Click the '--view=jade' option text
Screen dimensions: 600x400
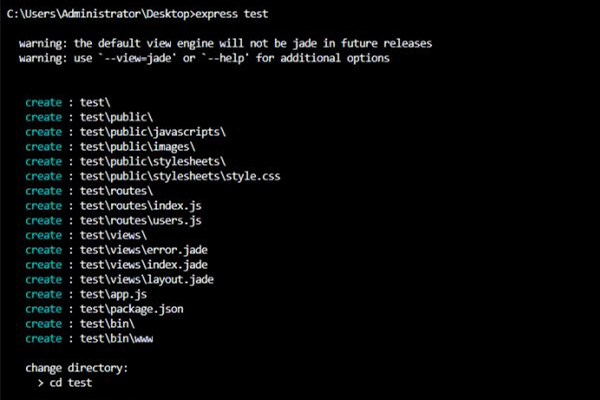click(x=137, y=58)
